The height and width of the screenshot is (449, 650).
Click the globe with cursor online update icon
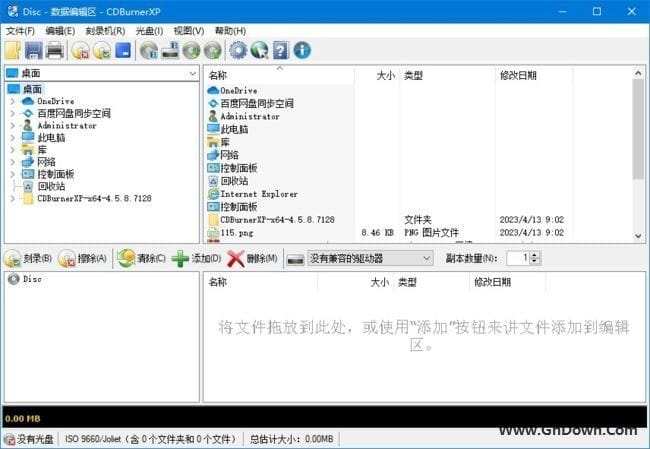tap(260, 50)
